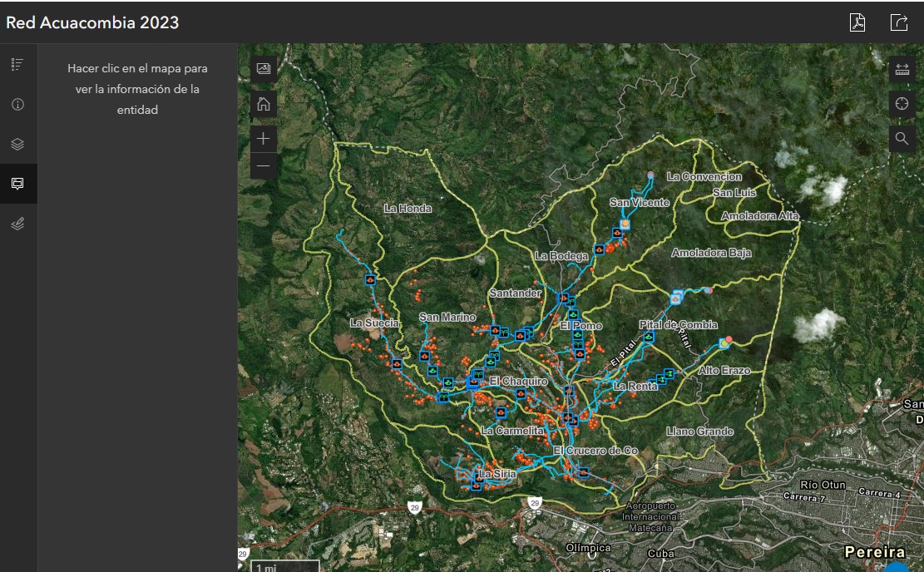
Task: Click the share icon in the header
Action: [899, 22]
